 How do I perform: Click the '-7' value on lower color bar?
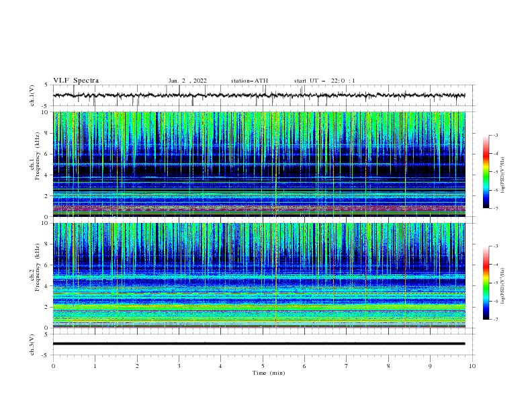[495, 320]
